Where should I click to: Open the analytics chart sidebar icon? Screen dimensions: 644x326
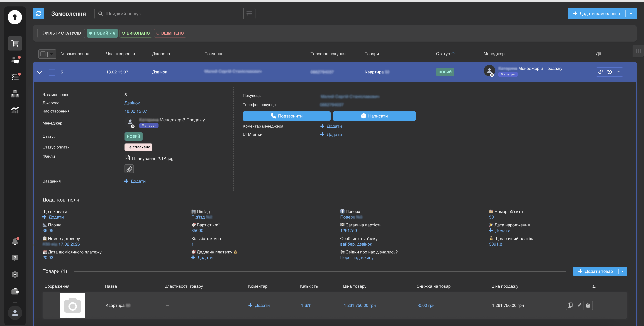(15, 110)
